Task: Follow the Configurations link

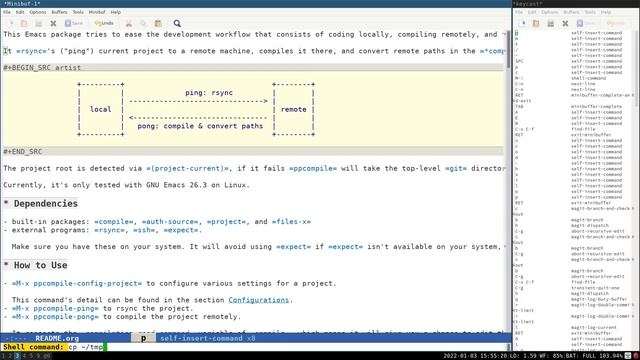Action: point(258,300)
